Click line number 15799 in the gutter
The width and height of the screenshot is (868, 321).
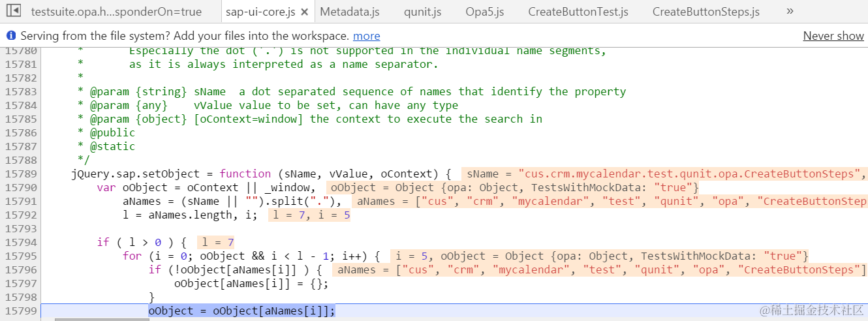click(x=21, y=311)
